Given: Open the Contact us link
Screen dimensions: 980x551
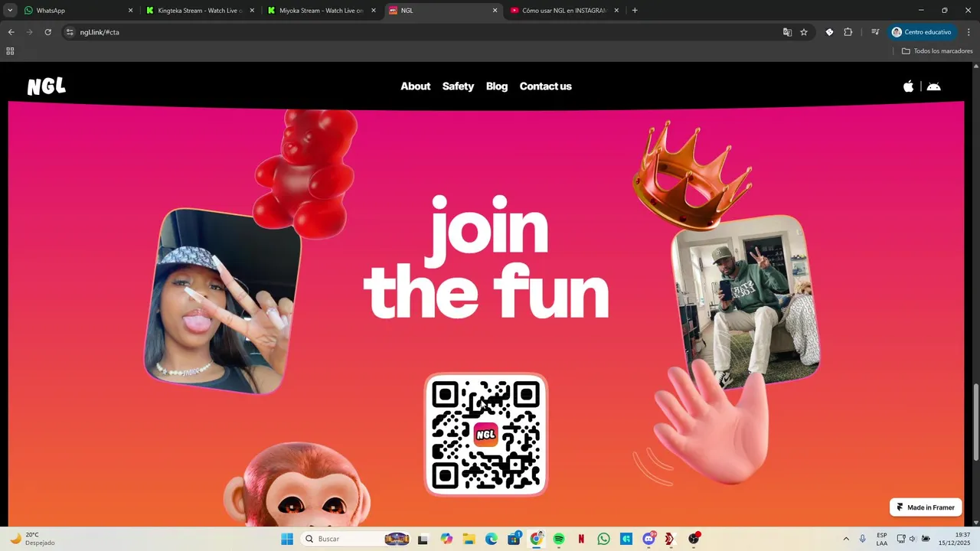Looking at the screenshot, I should [x=546, y=86].
